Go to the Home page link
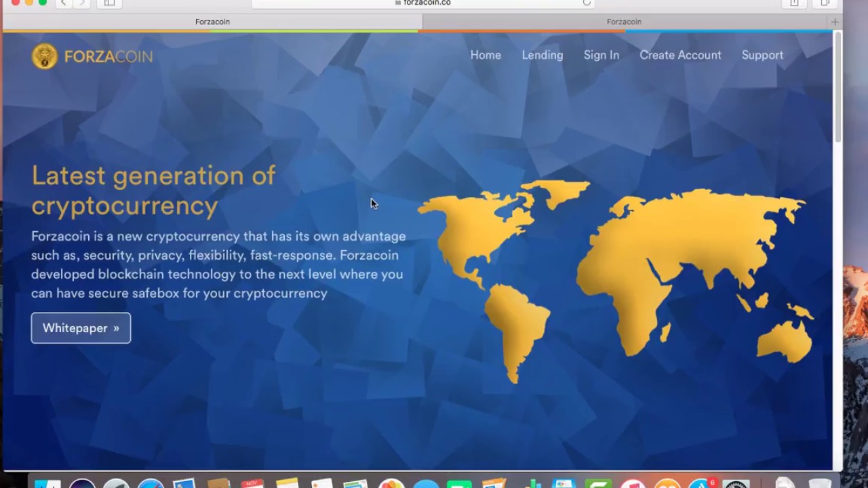This screenshot has width=868, height=488. (x=486, y=56)
